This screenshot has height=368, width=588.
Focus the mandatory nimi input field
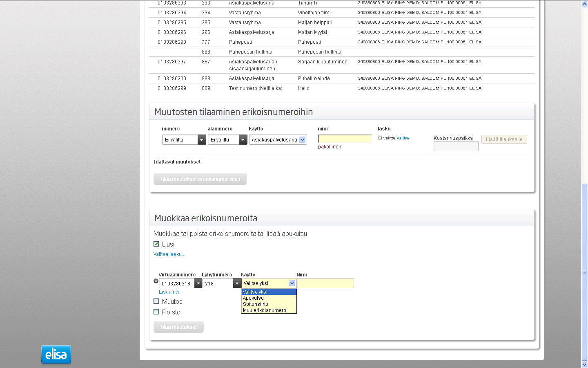coord(345,139)
